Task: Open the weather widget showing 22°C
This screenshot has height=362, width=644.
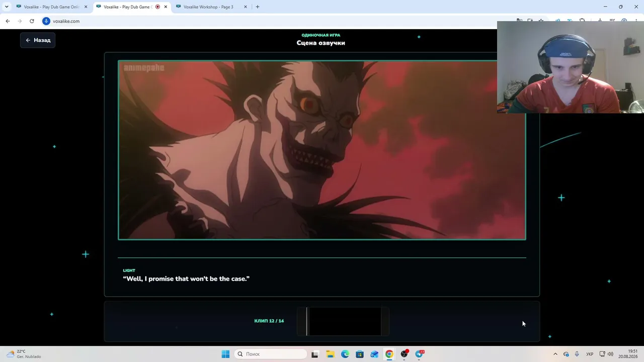Action: pos(24,354)
